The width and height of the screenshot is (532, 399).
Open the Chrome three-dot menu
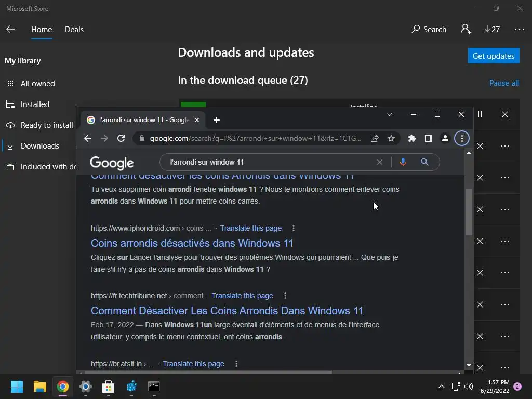pos(462,138)
